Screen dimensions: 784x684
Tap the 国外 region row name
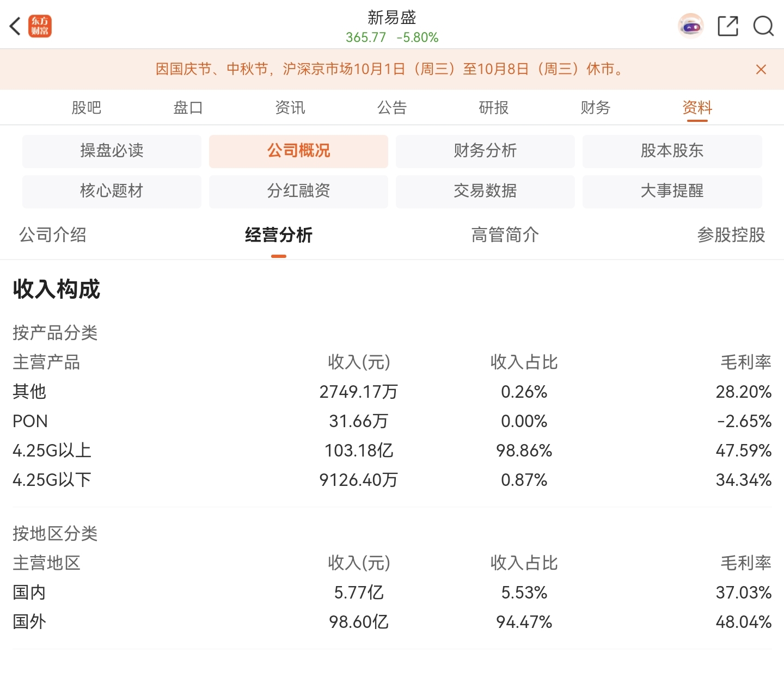coord(29,622)
